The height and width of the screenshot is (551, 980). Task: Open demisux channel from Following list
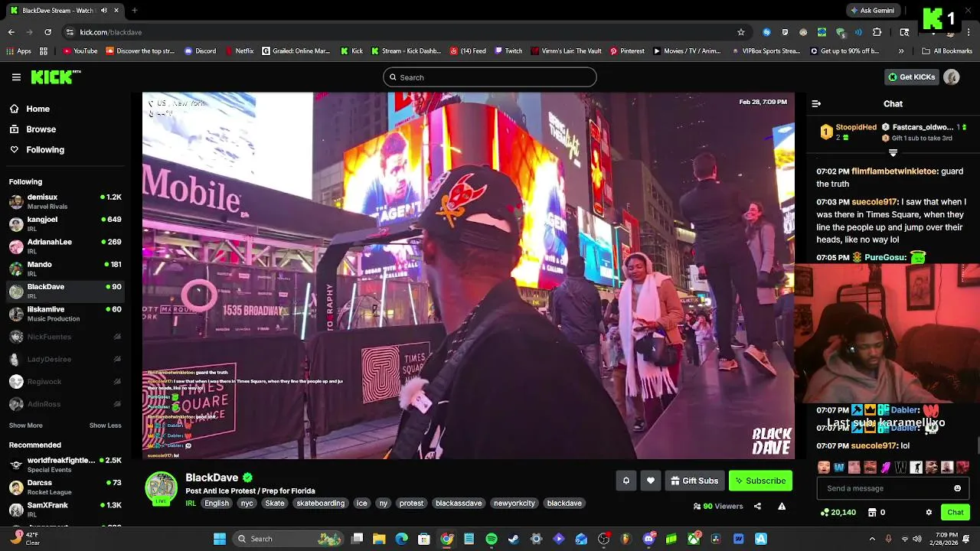tap(65, 202)
